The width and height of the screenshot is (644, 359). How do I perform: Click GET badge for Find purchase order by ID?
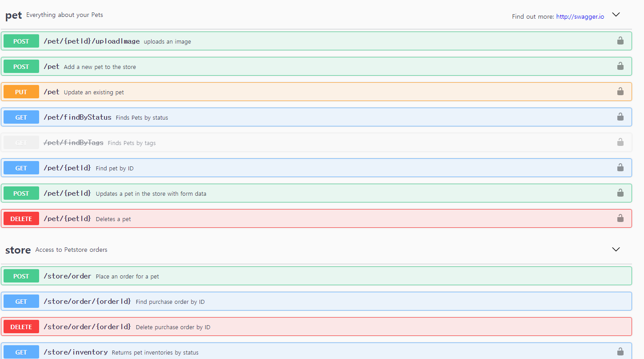(21, 301)
